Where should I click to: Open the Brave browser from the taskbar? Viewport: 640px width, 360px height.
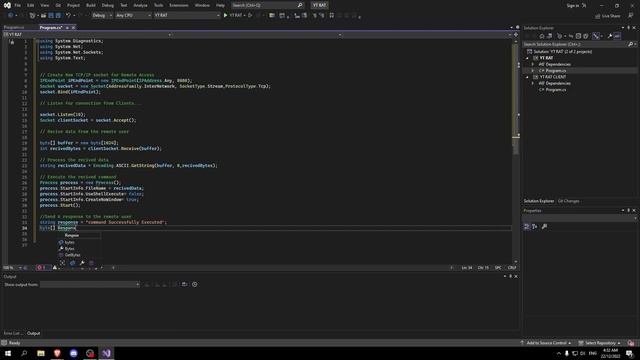coord(57,353)
